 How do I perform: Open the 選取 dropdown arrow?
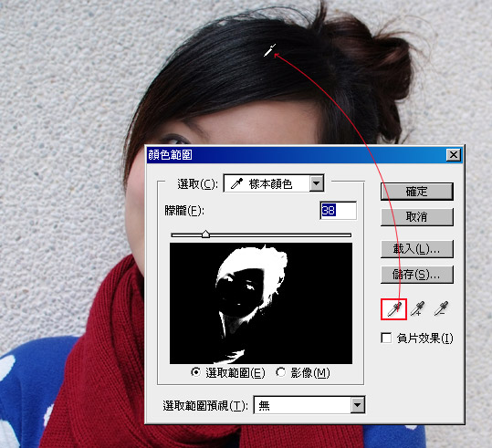point(317,183)
